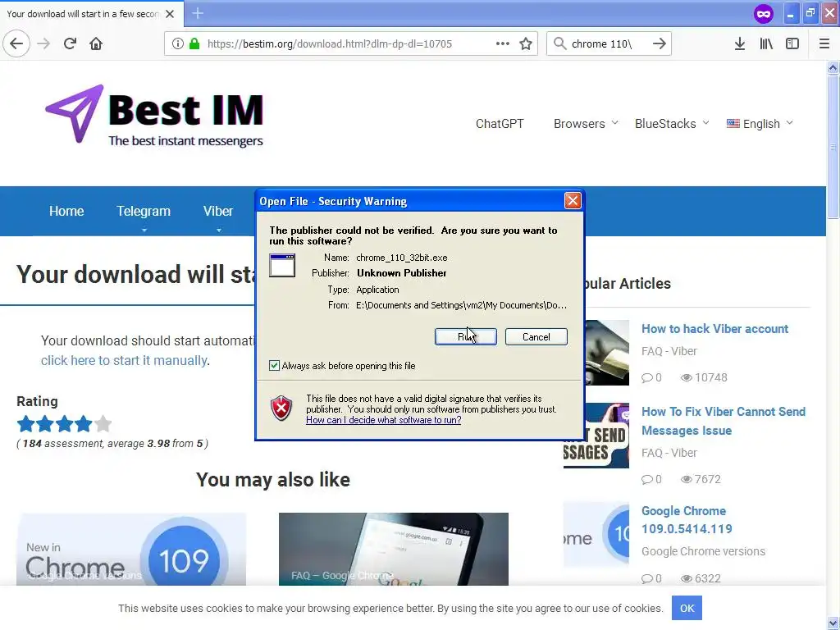Click the file name chrome_110_32bit.exe
Image resolution: width=840 pixels, height=630 pixels.
(402, 258)
